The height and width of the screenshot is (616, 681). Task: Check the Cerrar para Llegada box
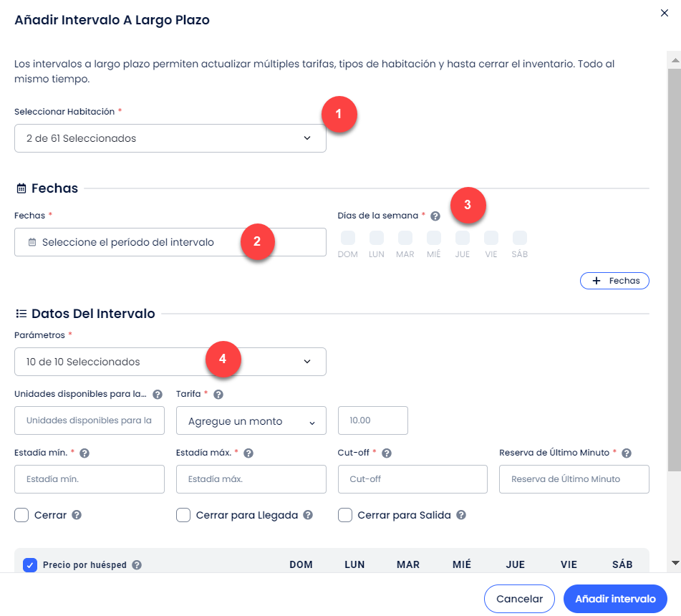[x=183, y=515]
